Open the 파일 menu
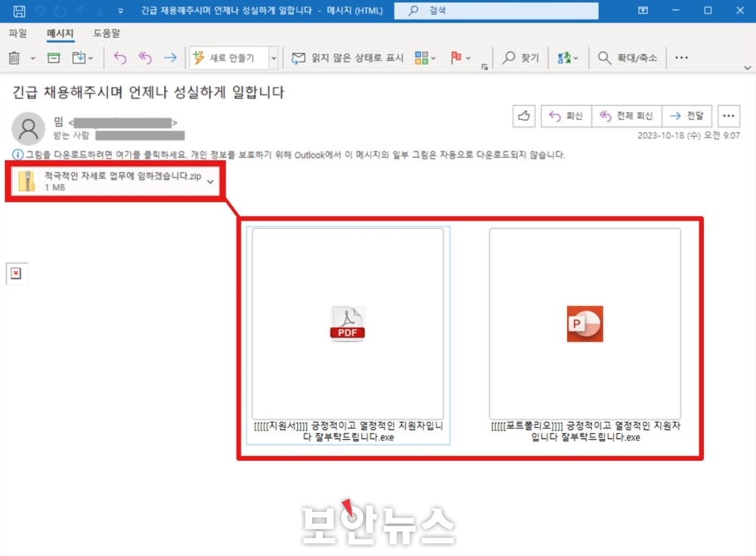 (x=18, y=33)
